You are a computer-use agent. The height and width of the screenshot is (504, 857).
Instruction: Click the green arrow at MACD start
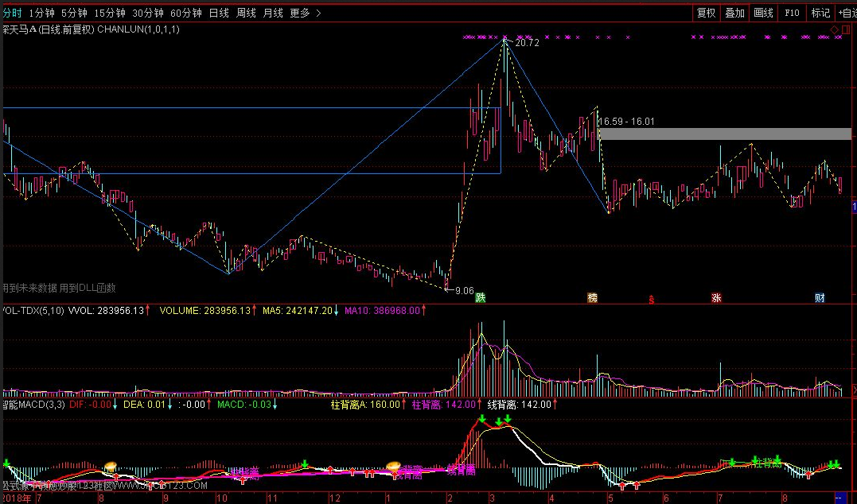6,463
